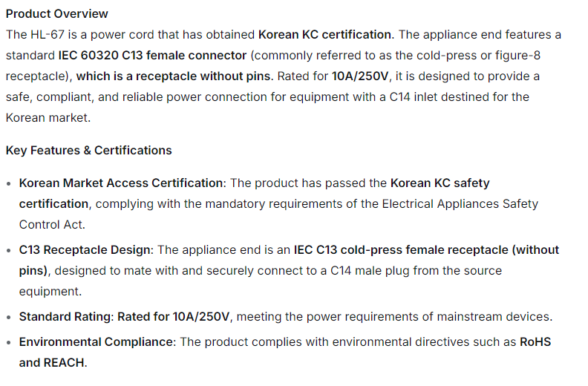Click the bold "Korean KC safety" text
The height and width of the screenshot is (386, 588).
pos(440,183)
